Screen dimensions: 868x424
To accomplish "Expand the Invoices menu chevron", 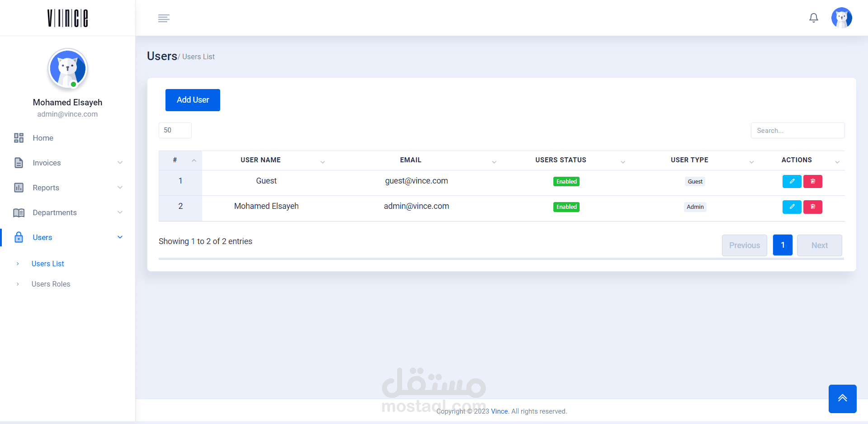I will click(120, 163).
